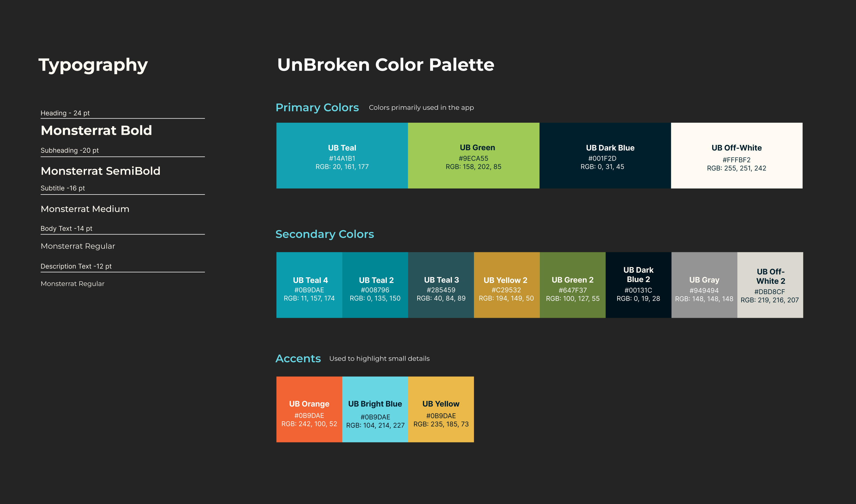Viewport: 856px width, 504px height.
Task: Select the UB Gray swatch
Action: (x=704, y=285)
